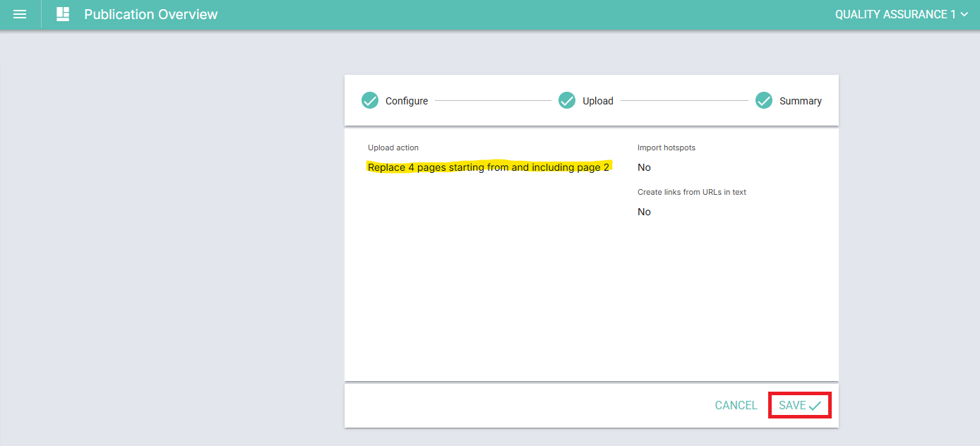Open the hamburger navigation menu
This screenshot has height=446, width=980.
point(20,14)
